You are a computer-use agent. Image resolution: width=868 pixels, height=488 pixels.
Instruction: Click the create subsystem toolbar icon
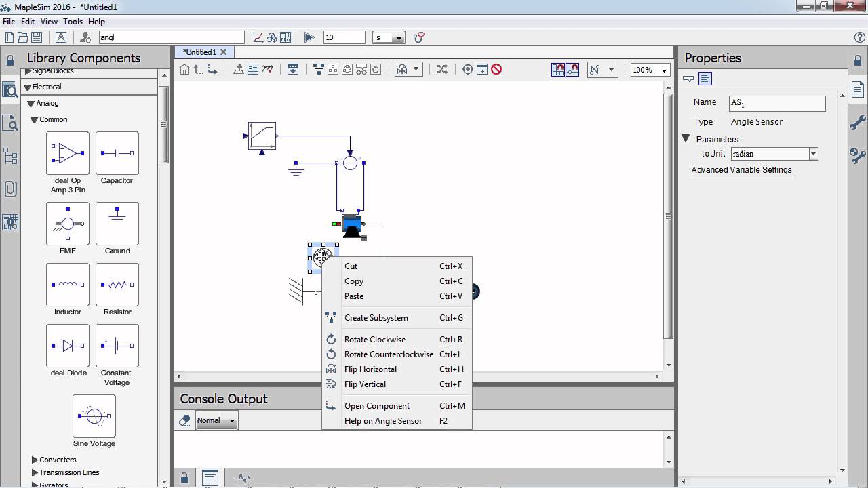(318, 69)
